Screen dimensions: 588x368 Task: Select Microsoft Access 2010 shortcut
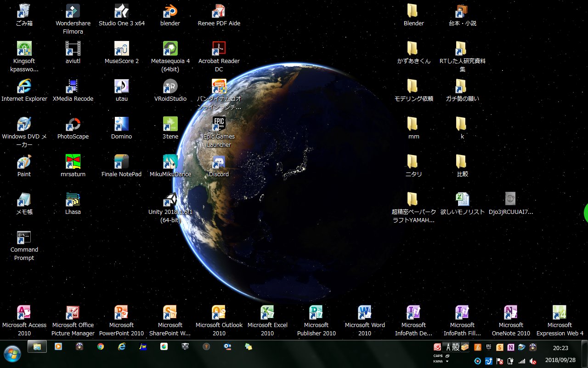point(24,321)
